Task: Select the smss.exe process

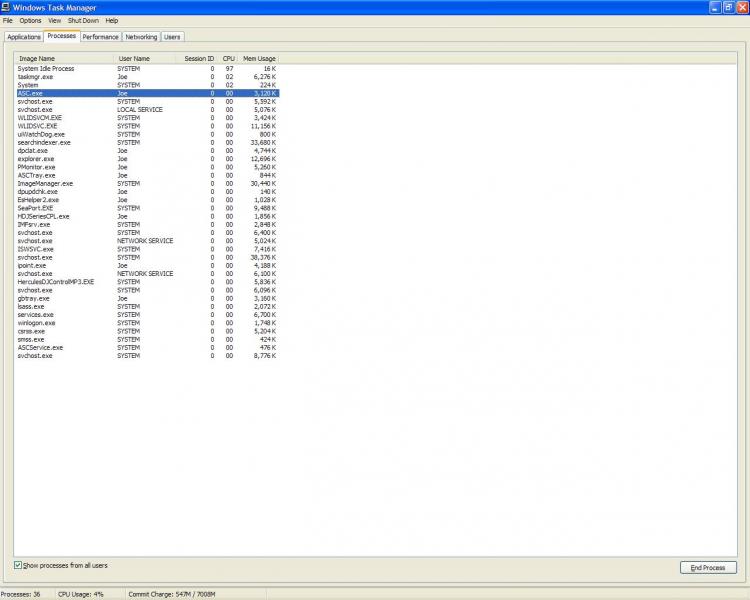Action: click(147, 339)
